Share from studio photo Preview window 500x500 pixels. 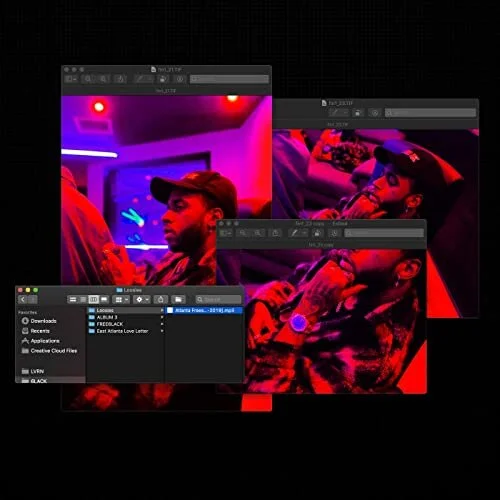point(120,79)
